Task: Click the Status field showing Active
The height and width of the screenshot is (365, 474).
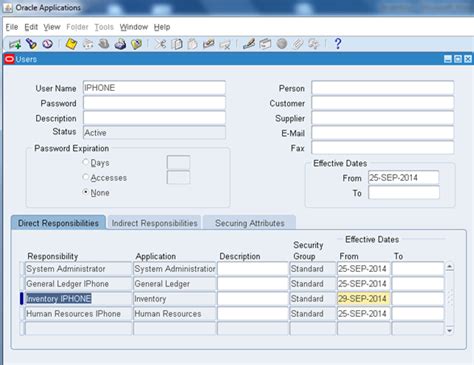Action: click(x=154, y=133)
